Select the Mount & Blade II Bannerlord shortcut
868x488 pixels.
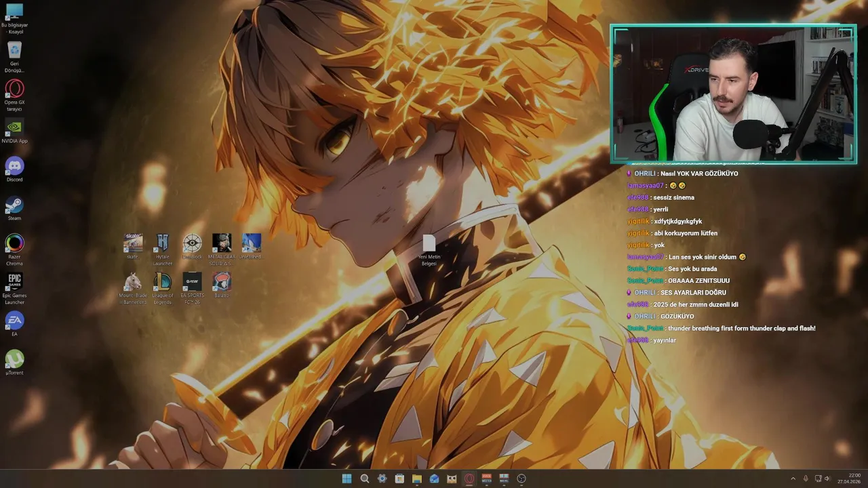133,289
